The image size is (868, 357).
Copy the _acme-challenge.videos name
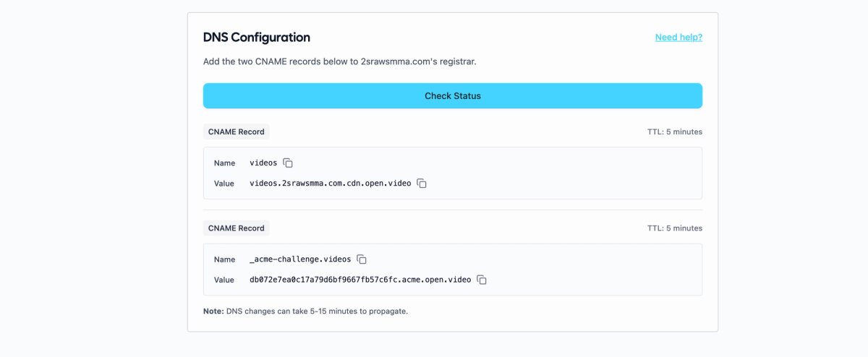pyautogui.click(x=362, y=259)
